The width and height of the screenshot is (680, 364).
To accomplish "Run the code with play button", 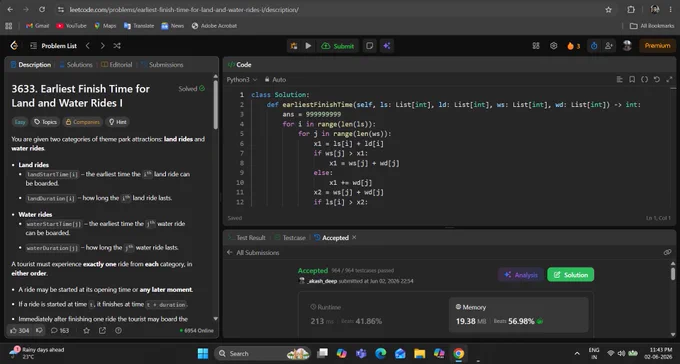I will (x=308, y=46).
